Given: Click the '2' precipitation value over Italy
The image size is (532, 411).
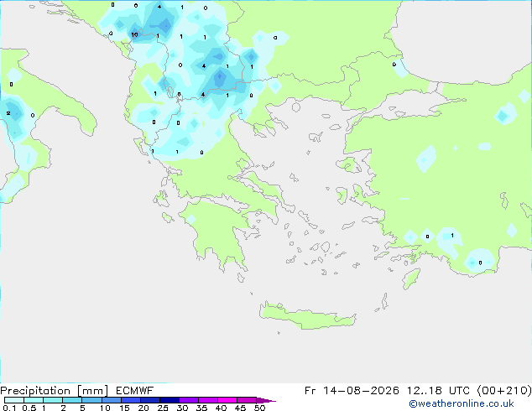Looking at the screenshot, I should tap(8, 113).
